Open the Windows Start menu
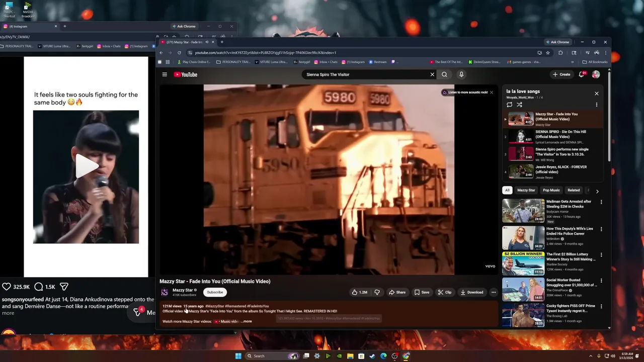Image resolution: width=644 pixels, height=362 pixels. coord(238,356)
